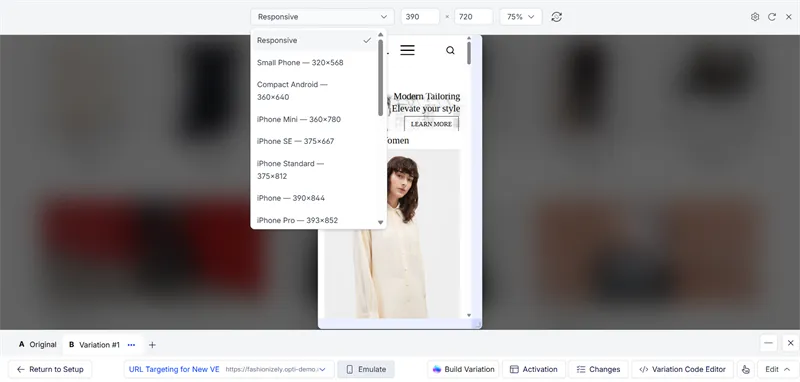Screen dimensions: 800x382
Task: Click the preview page scrollbar thumb
Action: (469, 54)
